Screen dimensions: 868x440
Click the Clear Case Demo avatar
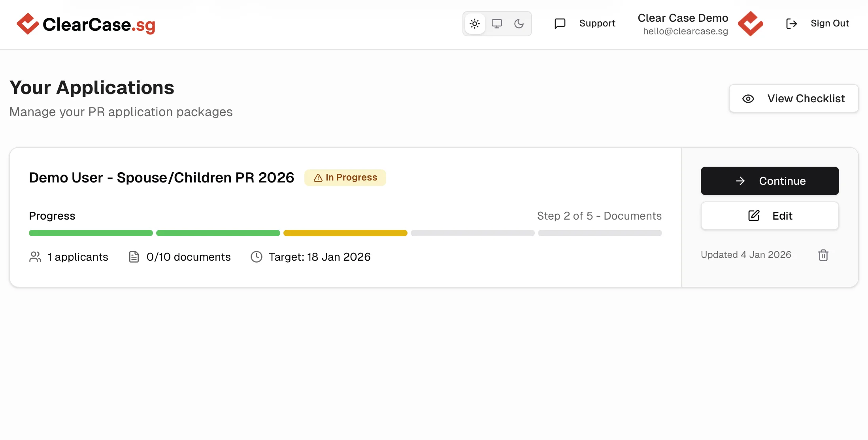[751, 24]
